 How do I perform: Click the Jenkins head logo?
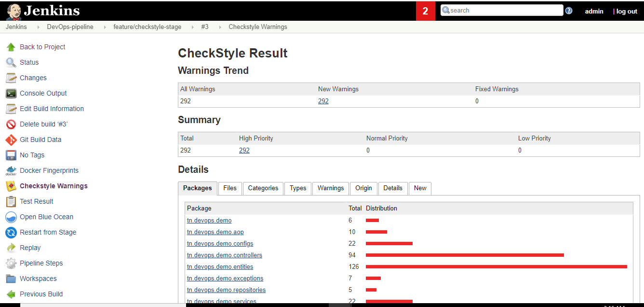pos(13,10)
